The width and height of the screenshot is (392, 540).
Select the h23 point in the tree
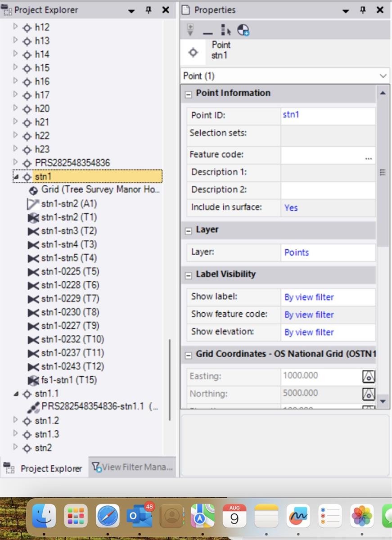[42, 149]
